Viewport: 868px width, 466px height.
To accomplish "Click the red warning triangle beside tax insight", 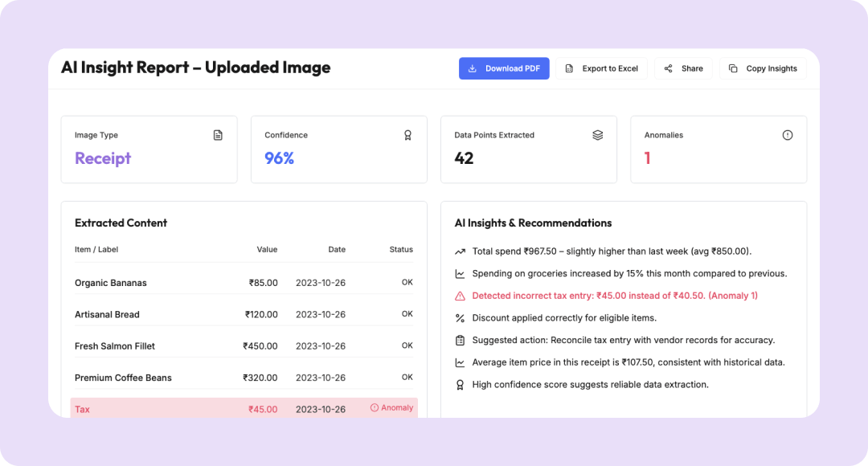I will pyautogui.click(x=460, y=296).
